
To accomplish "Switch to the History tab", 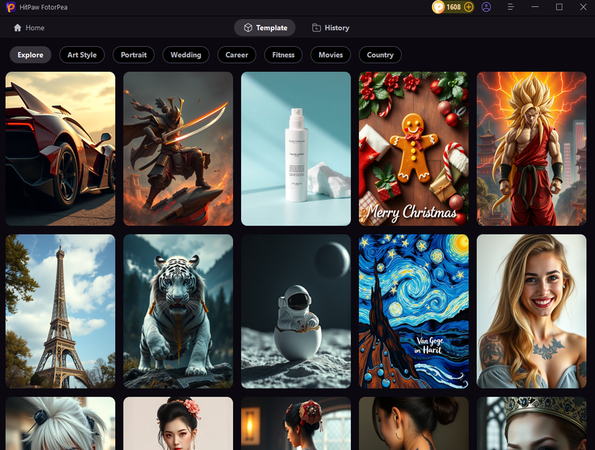I will click(x=331, y=28).
